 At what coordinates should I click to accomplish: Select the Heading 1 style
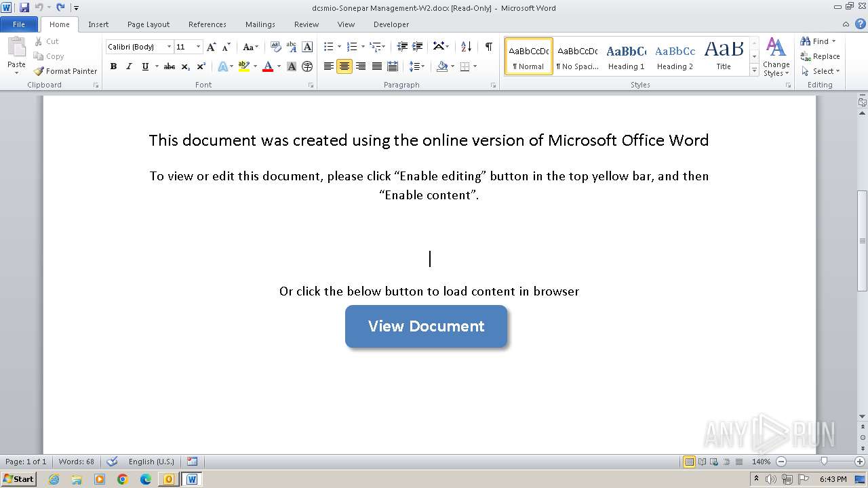pyautogui.click(x=626, y=56)
